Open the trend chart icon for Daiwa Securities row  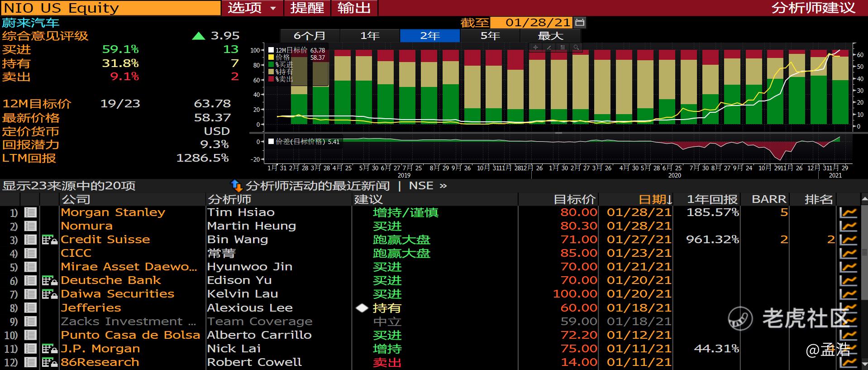848,294
